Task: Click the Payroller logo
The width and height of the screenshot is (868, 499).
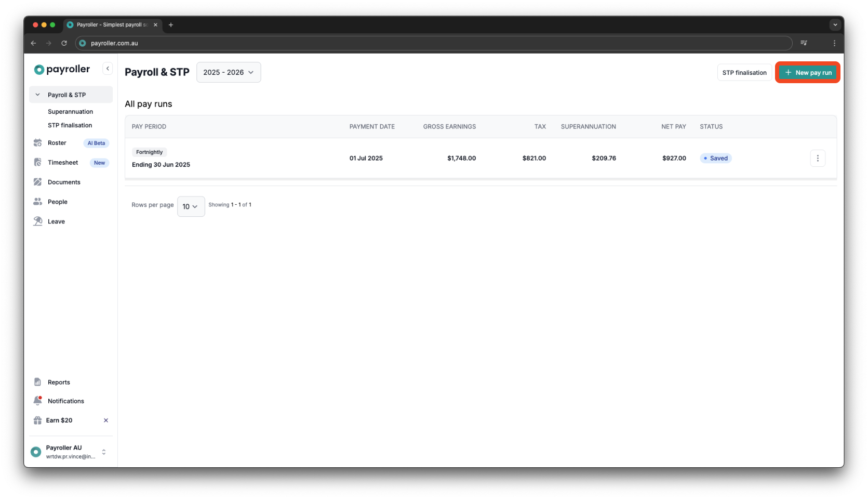Action: (61, 69)
